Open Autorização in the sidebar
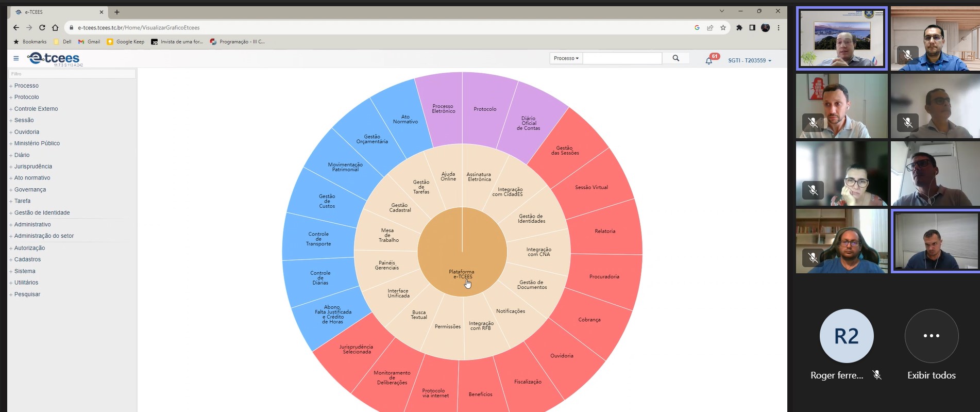The image size is (980, 412). 29,248
